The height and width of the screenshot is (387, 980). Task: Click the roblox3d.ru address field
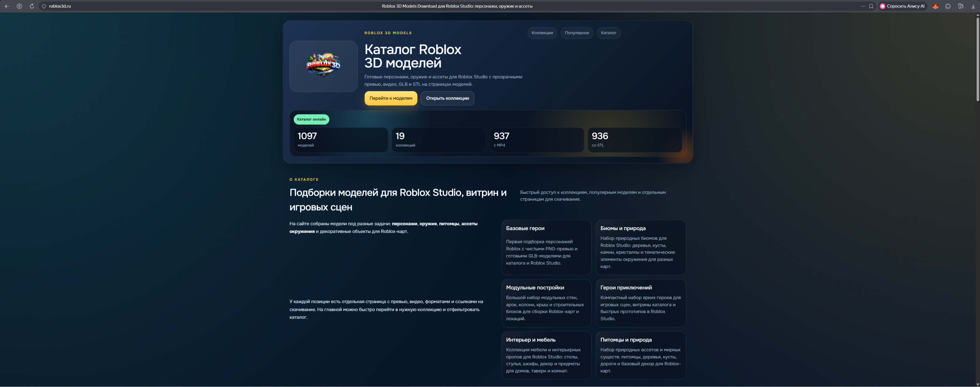point(60,6)
